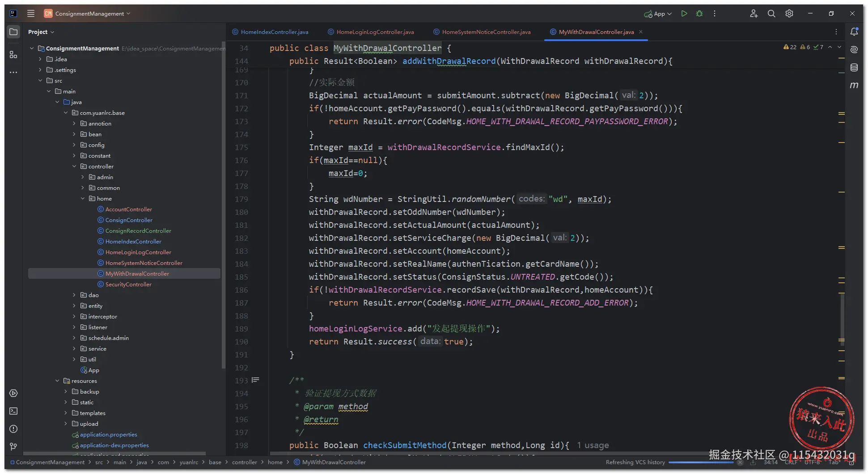Click the sticky addWithDrawalRecord method line 144
The image size is (868, 474).
481,61
